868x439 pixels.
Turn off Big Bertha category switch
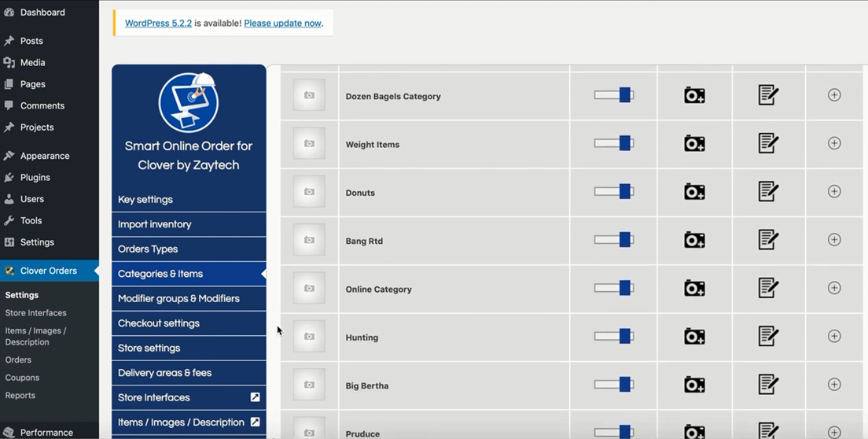coord(614,384)
